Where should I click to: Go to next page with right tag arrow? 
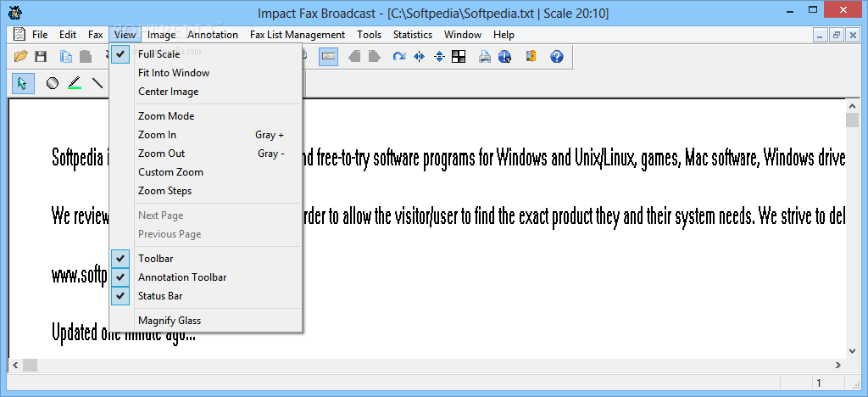point(374,56)
